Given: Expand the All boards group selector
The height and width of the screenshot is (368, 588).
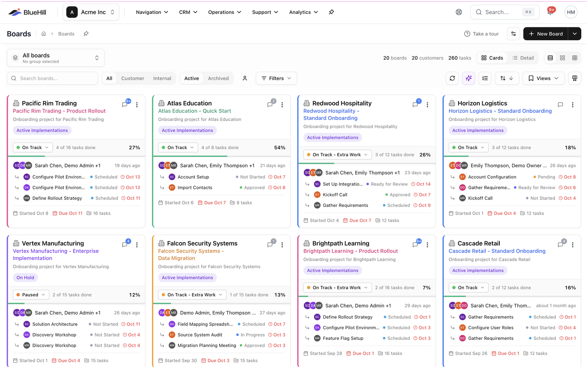Looking at the screenshot, I should (56, 58).
